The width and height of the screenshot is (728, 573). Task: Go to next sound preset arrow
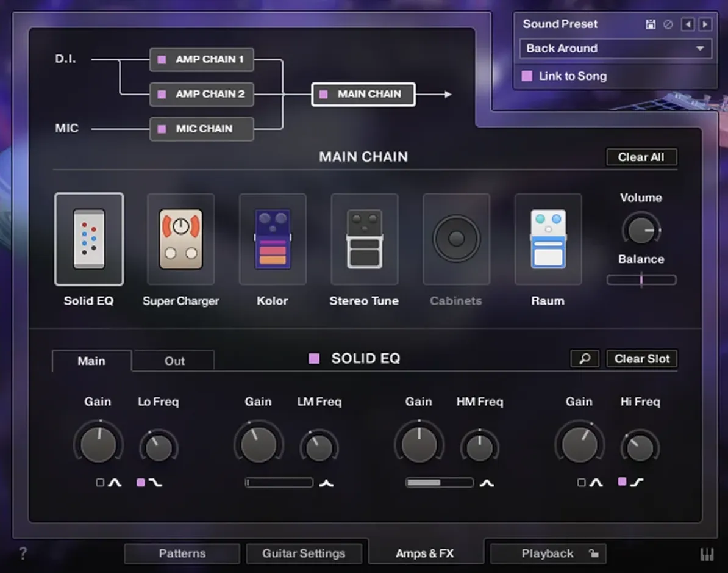(705, 24)
